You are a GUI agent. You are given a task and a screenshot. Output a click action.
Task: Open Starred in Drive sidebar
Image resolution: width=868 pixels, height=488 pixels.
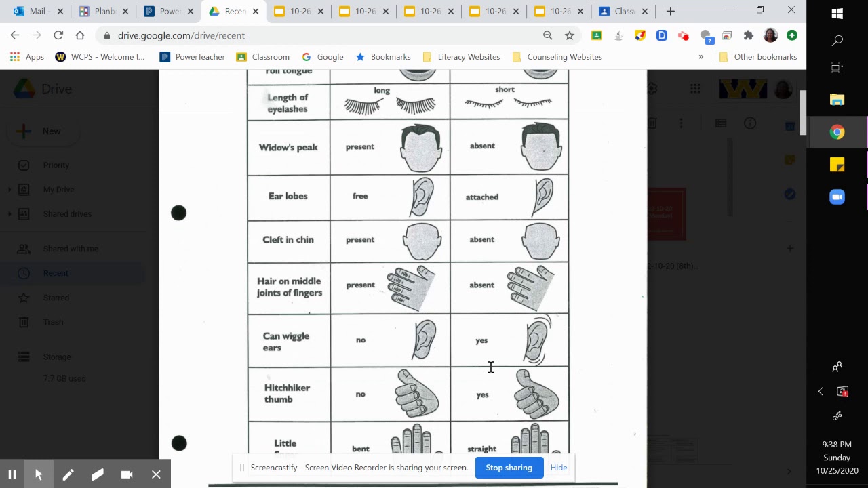(x=56, y=298)
